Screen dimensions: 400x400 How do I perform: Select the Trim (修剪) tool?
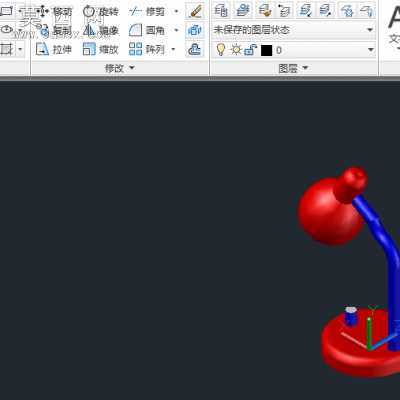coord(147,12)
